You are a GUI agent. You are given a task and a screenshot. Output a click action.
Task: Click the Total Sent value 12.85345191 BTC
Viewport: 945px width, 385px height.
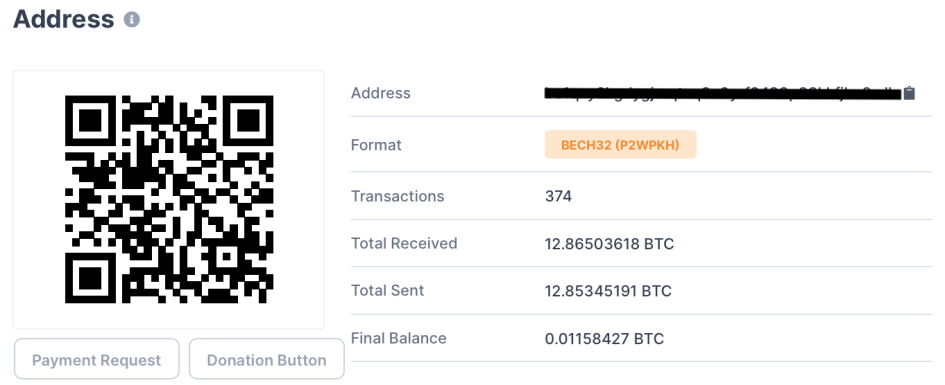point(608,291)
